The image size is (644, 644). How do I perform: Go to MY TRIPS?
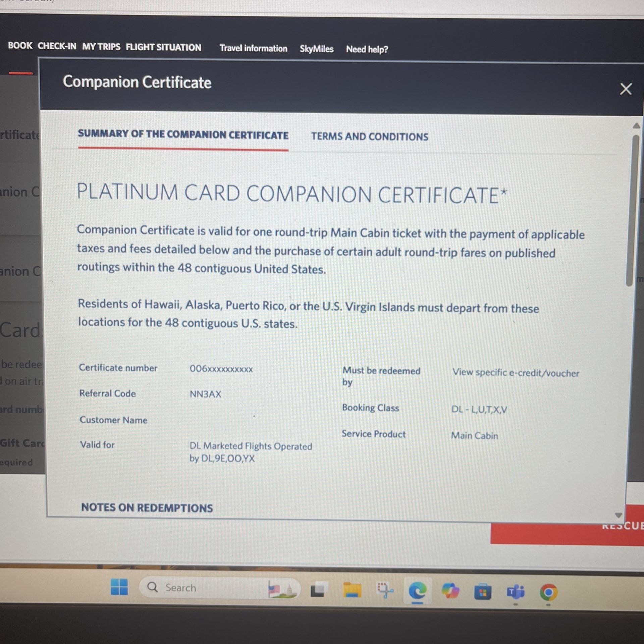coord(101,47)
